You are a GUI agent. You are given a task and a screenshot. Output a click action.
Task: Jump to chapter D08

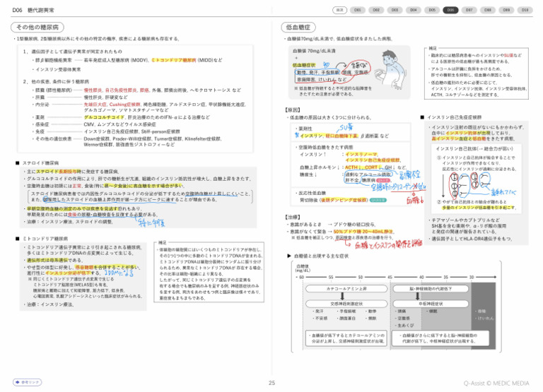click(x=488, y=10)
